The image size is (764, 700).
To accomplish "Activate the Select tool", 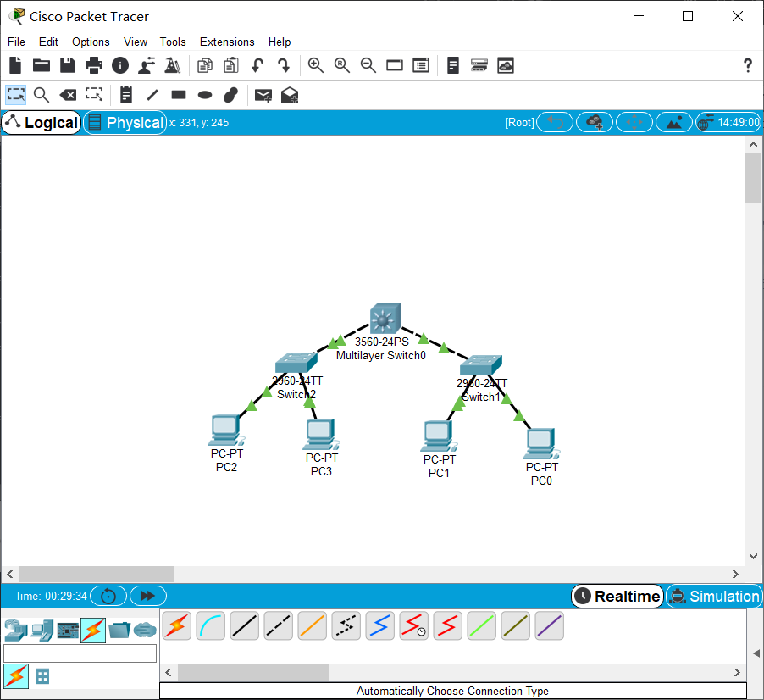I will [x=15, y=95].
